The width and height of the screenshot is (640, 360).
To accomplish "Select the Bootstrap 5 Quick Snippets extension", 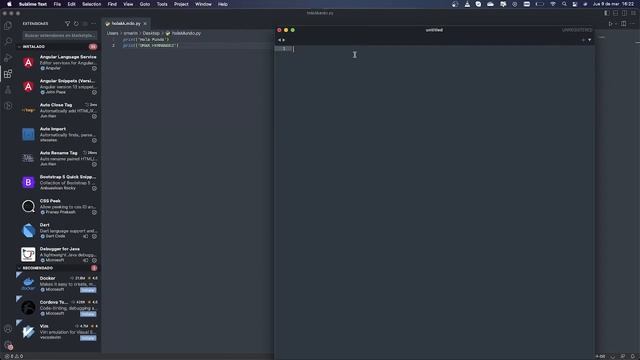I will coord(59,182).
